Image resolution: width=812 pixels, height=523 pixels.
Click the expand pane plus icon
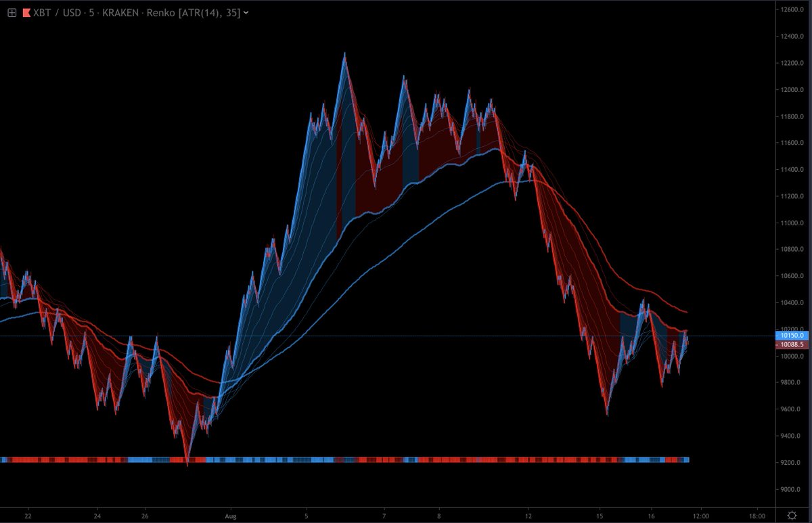point(12,12)
